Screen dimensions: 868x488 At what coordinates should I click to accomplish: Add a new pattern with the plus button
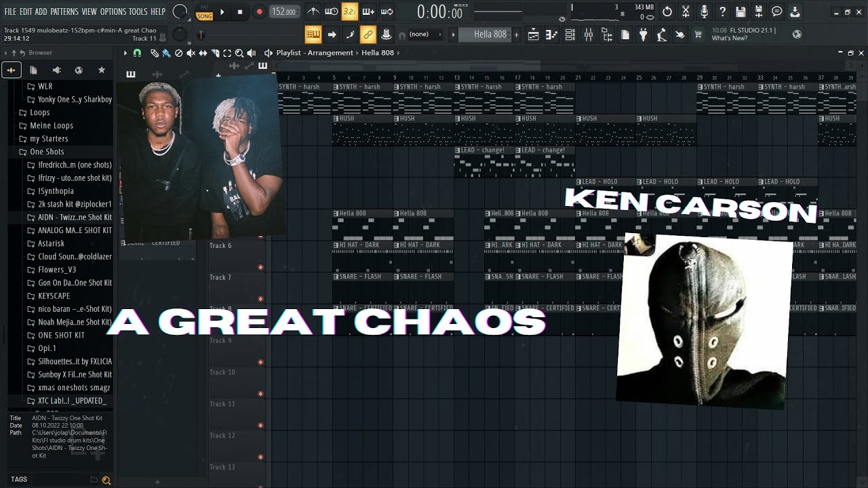pos(516,35)
